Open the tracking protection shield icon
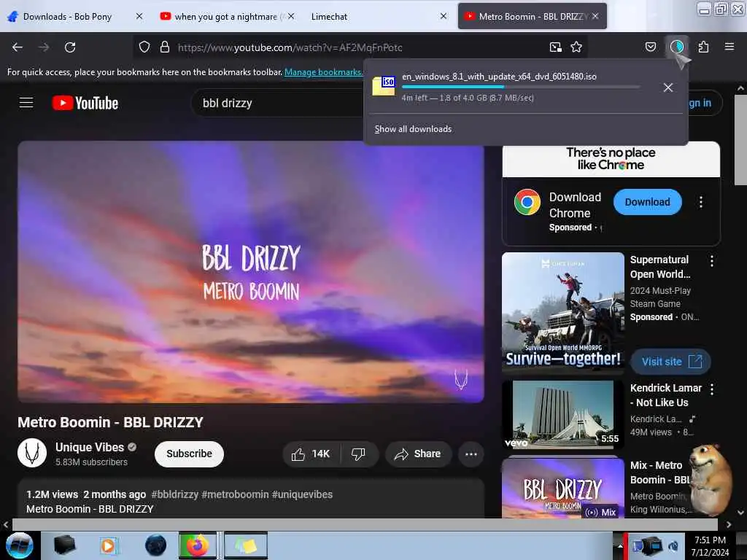The height and width of the screenshot is (560, 747). point(144,47)
